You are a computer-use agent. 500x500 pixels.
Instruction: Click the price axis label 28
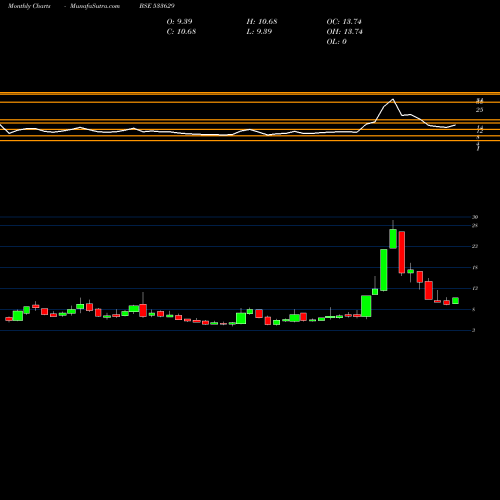click(475, 226)
